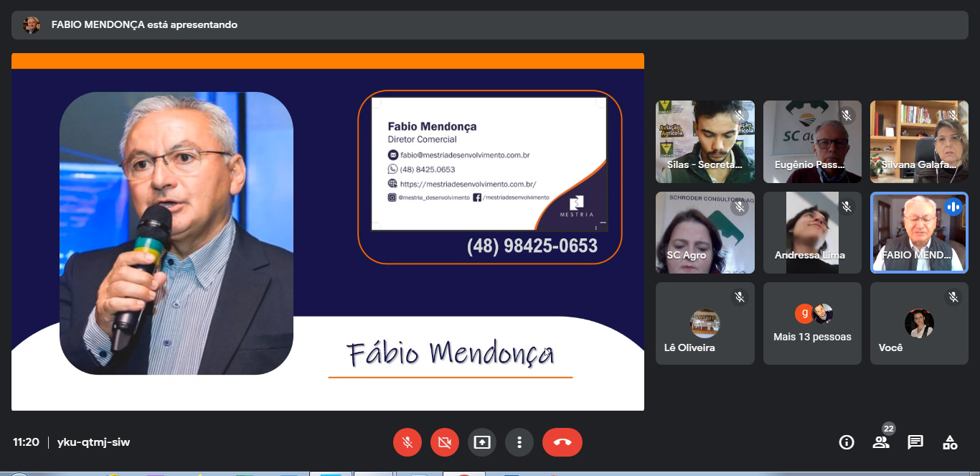This screenshot has height=476, width=980.
Task: Open meeting details info icon
Action: pos(847,442)
